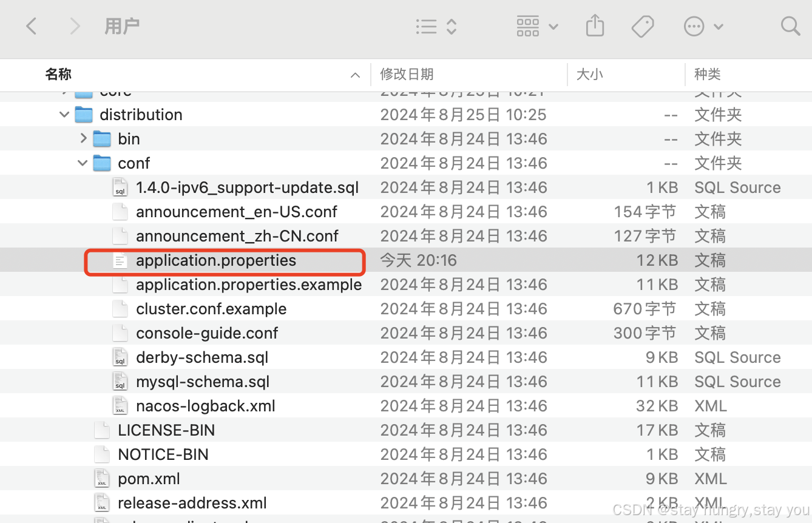Toggle the sort direction caret in 名称 column
Image resolution: width=812 pixels, height=523 pixels.
[355, 75]
